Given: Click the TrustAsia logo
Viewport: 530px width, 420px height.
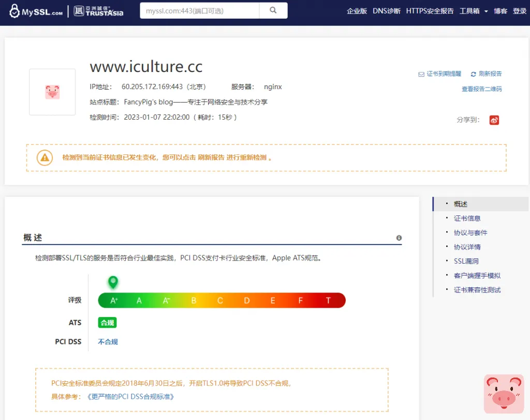Looking at the screenshot, I should click(x=98, y=11).
